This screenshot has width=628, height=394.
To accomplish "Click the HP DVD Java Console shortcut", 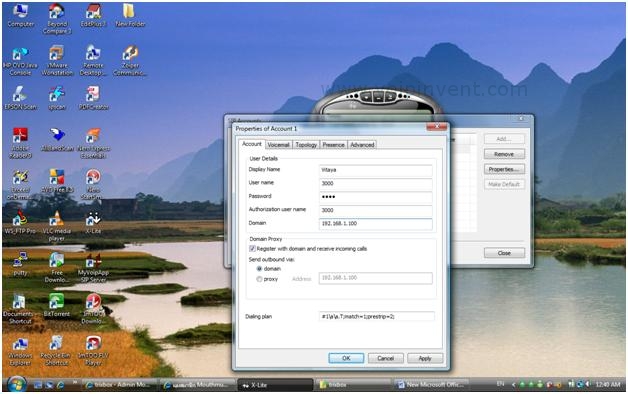I will [20, 61].
